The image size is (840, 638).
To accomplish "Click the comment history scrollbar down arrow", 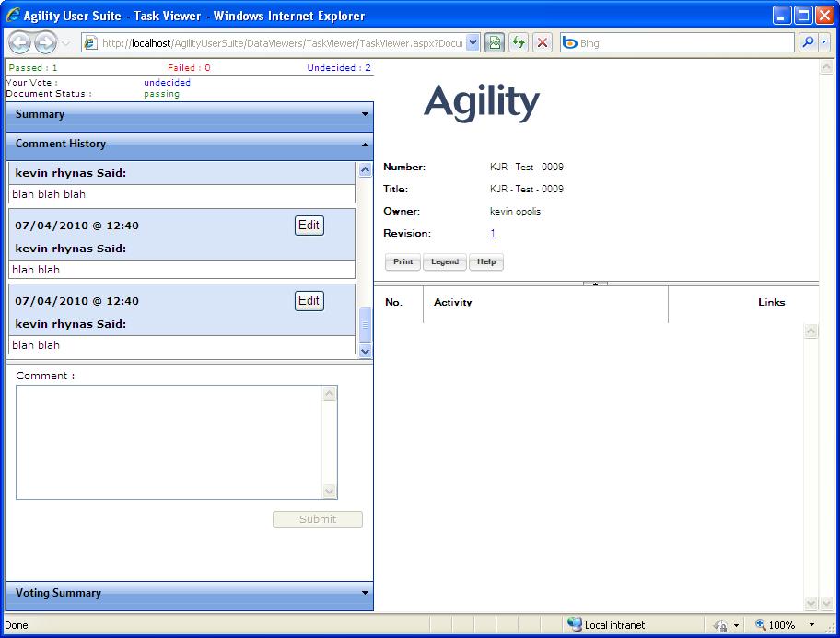I will tap(365, 352).
